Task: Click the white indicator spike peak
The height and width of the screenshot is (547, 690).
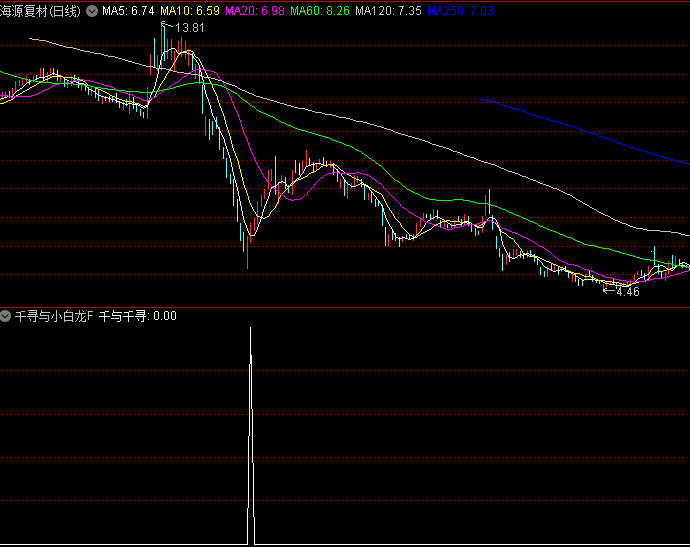Action: tap(250, 329)
